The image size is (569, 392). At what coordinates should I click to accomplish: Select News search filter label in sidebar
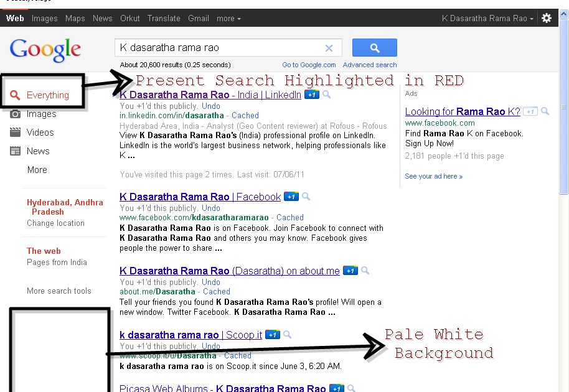point(38,151)
